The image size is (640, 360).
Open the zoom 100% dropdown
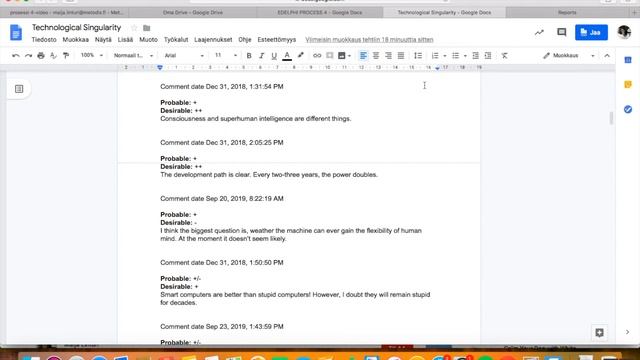(x=92, y=56)
